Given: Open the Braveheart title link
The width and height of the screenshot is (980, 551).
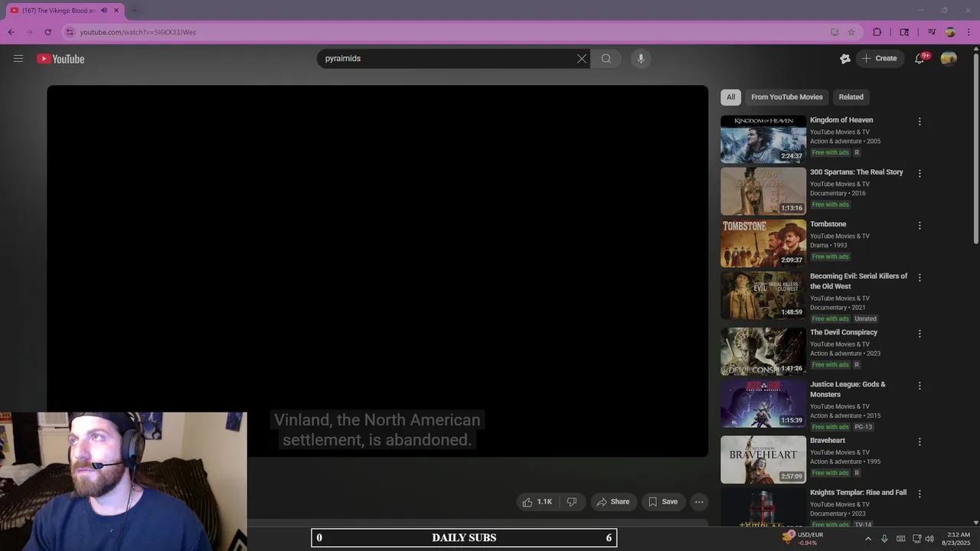Looking at the screenshot, I should point(828,441).
